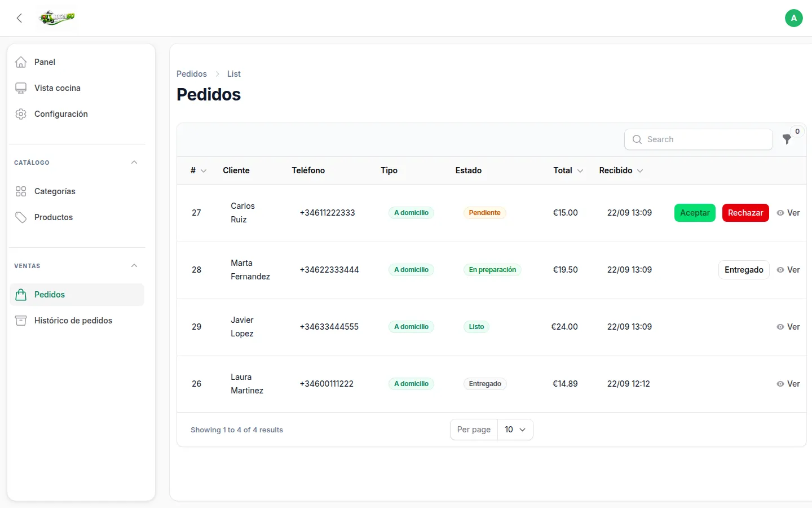Go to Vista cocina
This screenshot has width=812, height=508.
[77, 88]
